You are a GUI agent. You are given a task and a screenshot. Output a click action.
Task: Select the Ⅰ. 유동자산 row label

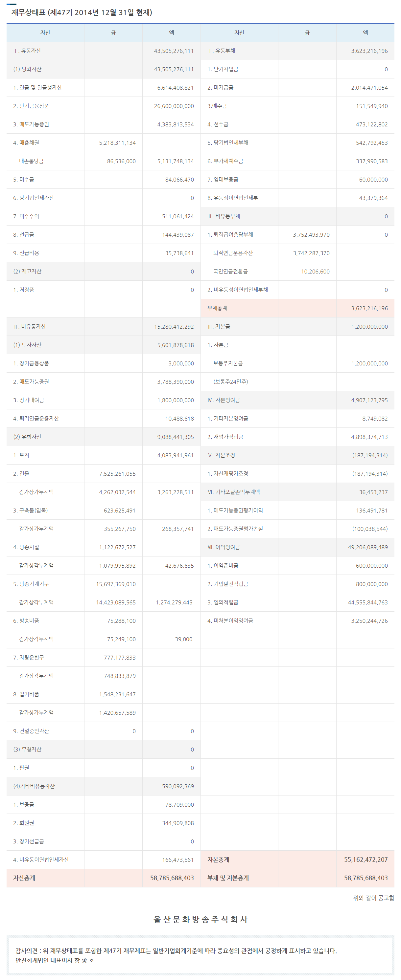point(27,51)
